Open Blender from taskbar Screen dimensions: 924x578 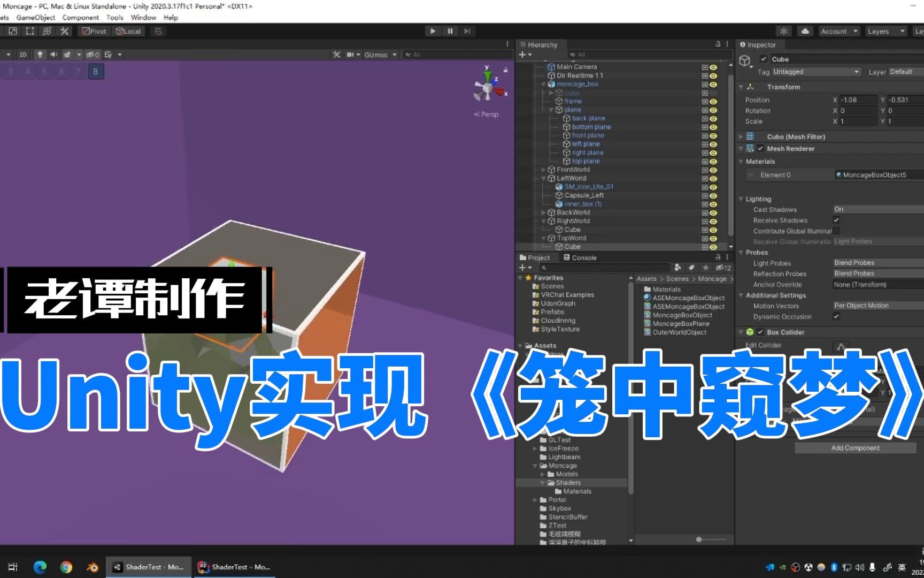[x=92, y=567]
